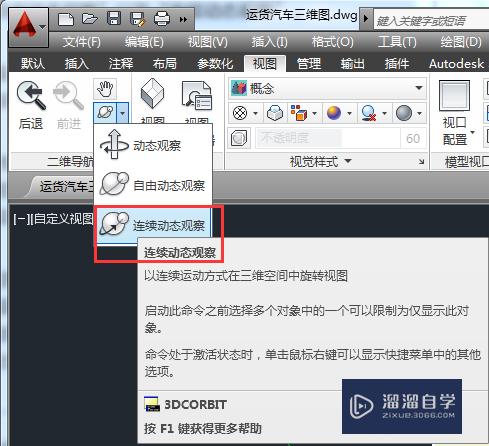Switch to the 布局 ribbon tab

pyautogui.click(x=165, y=63)
